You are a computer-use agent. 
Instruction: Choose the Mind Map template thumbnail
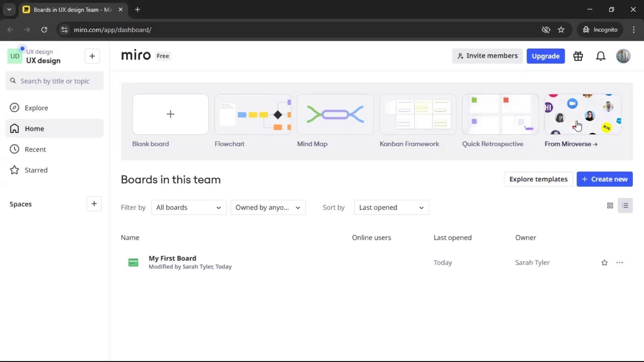[x=335, y=115]
